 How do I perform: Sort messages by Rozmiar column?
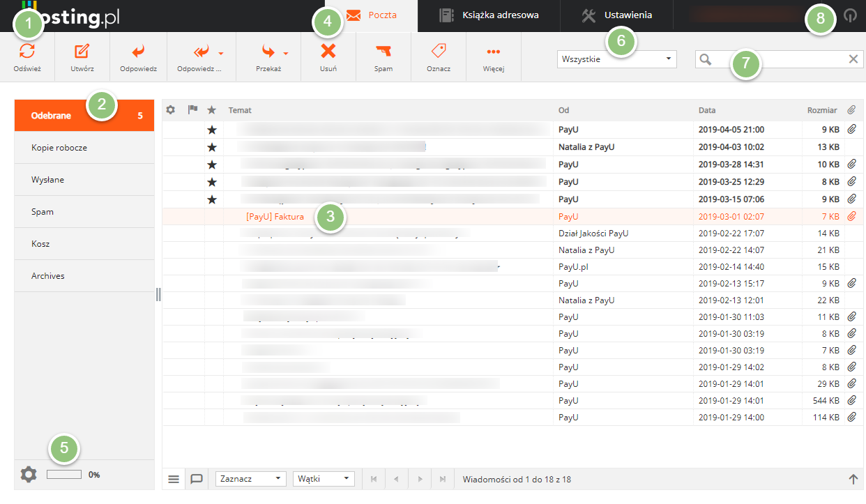[x=822, y=110]
